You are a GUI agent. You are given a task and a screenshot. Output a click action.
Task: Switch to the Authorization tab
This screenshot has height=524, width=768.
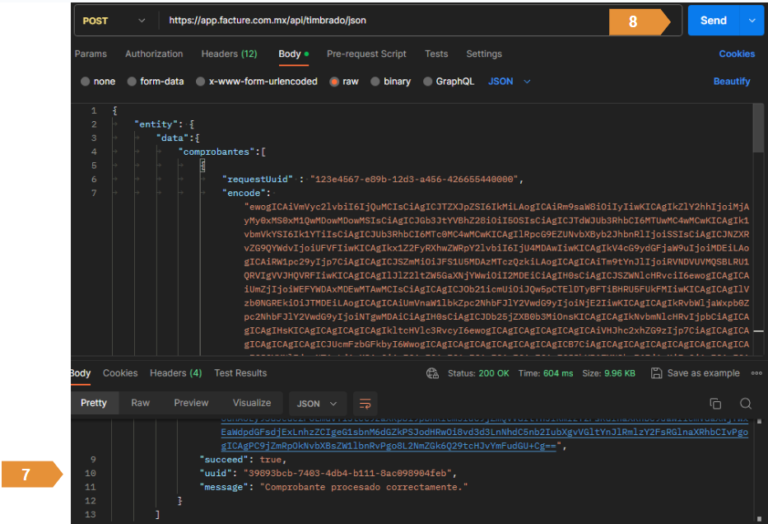154,54
